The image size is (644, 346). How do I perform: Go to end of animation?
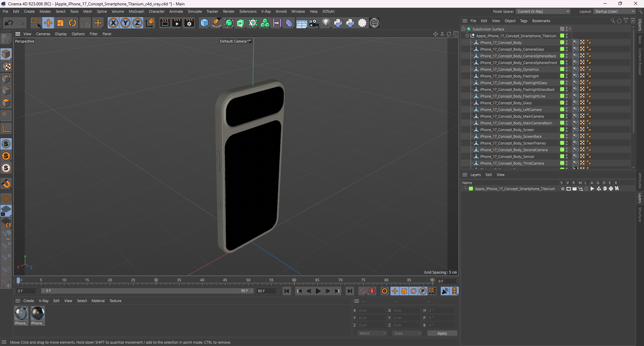[350, 291]
